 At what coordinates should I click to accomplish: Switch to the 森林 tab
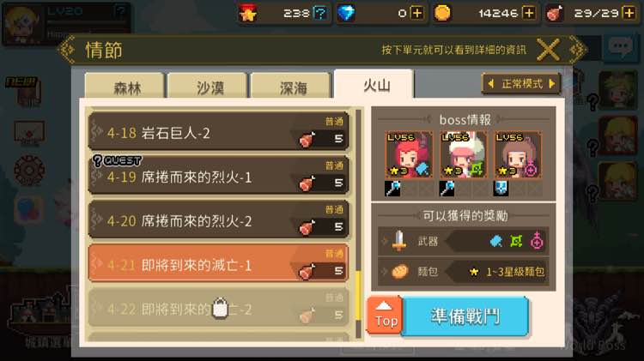[125, 87]
